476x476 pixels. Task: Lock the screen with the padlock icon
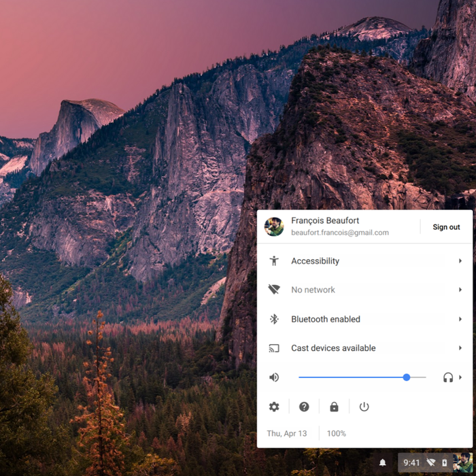(x=334, y=407)
